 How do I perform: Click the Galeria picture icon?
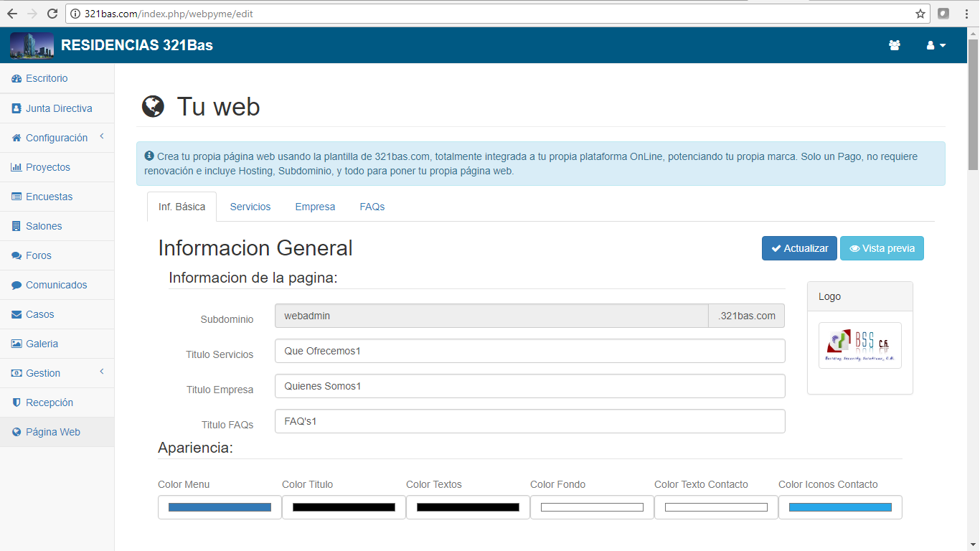(x=17, y=344)
